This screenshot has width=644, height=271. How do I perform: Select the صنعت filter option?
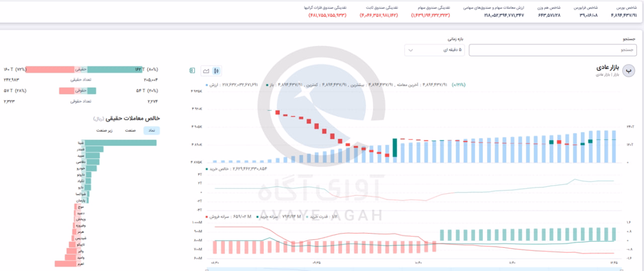point(131,130)
